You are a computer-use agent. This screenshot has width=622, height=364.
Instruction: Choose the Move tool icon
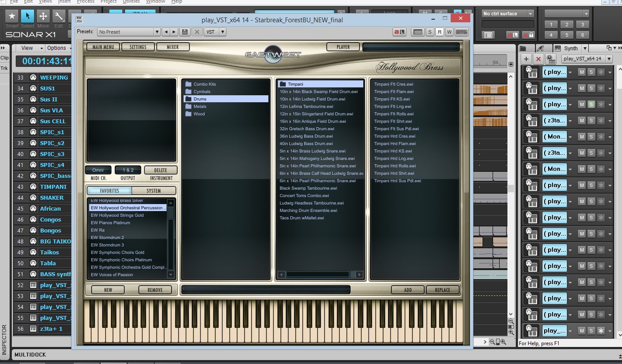coord(43,16)
